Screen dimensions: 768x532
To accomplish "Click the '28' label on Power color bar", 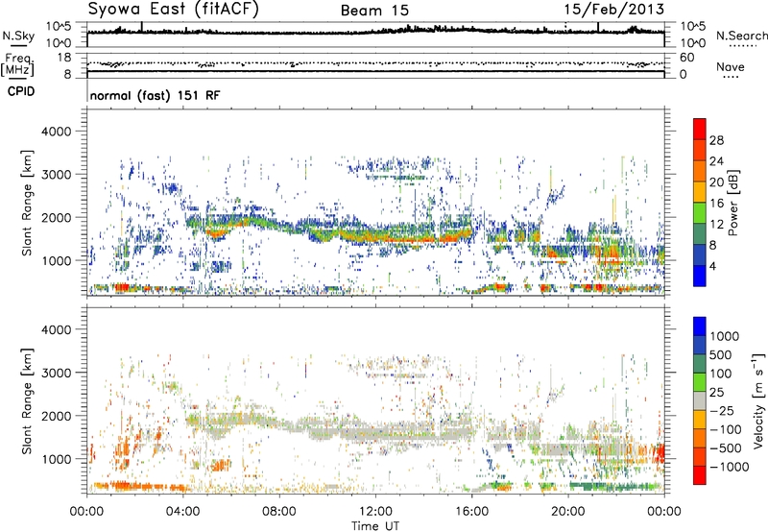I will coord(716,140).
